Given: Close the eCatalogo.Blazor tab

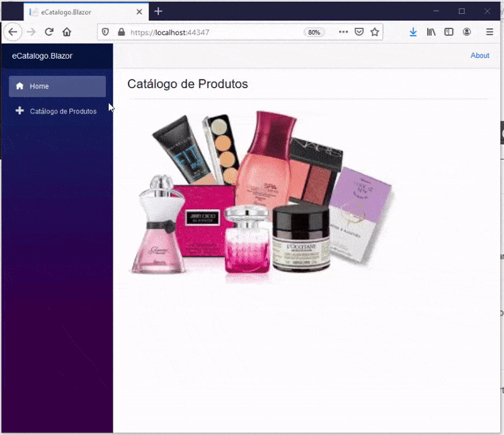Looking at the screenshot, I should click(x=139, y=12).
